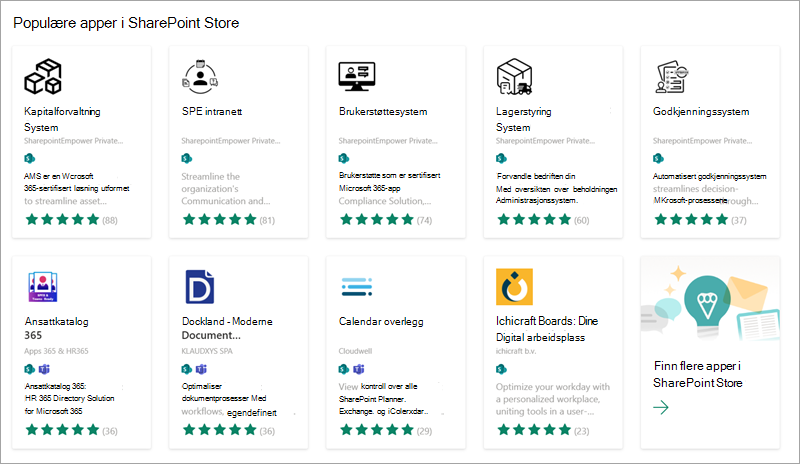This screenshot has height=464, width=800.
Task: Open the Ansattkatalog 365 app title
Action: click(x=57, y=328)
